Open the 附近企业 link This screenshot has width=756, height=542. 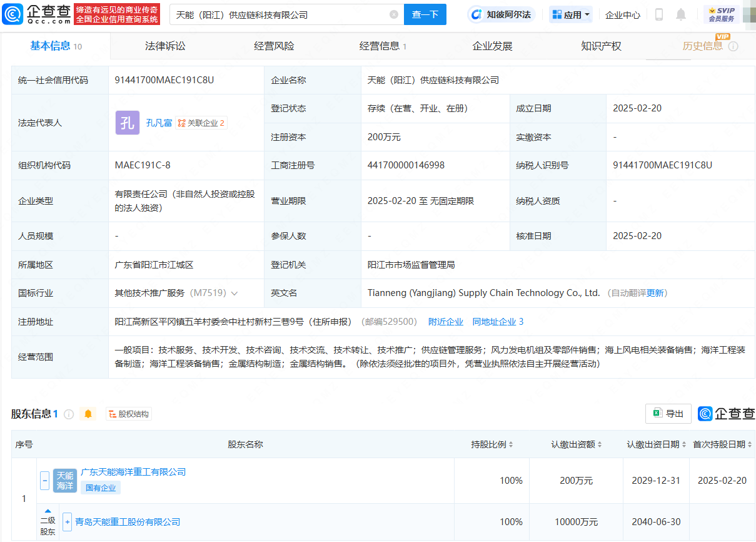pos(446,322)
